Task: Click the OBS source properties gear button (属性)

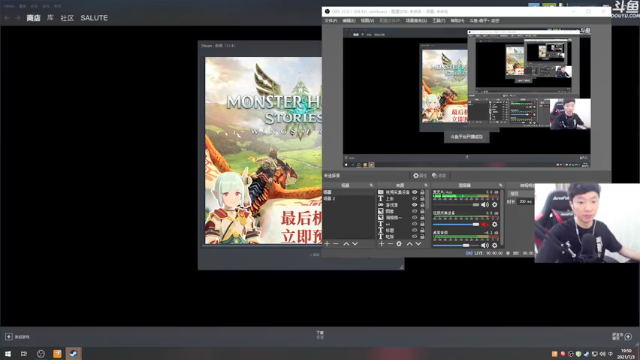Action: pos(420,176)
